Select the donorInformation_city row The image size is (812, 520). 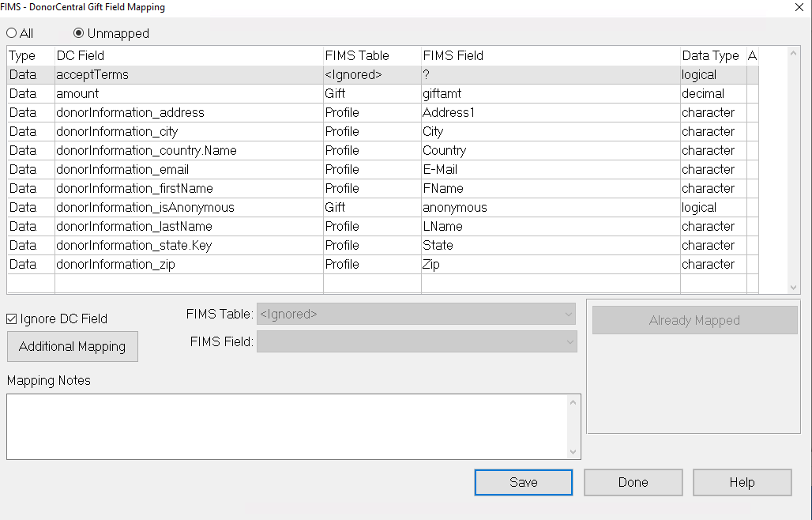pos(382,131)
